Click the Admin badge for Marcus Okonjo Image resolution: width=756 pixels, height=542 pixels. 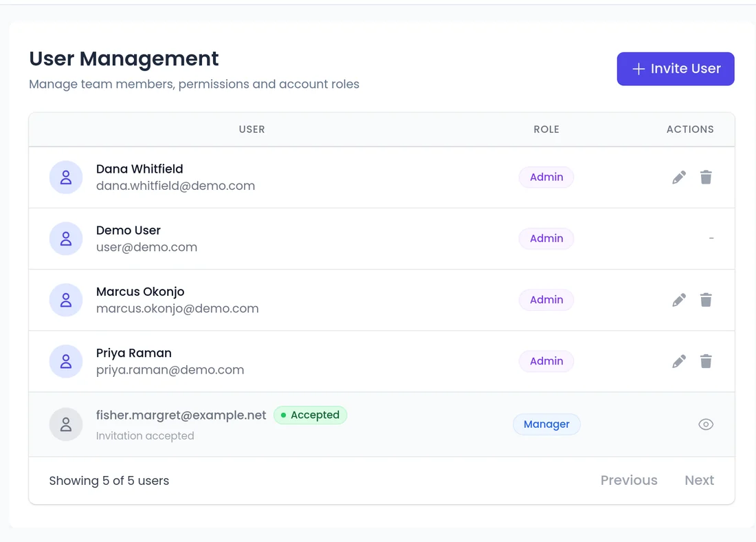(x=546, y=300)
